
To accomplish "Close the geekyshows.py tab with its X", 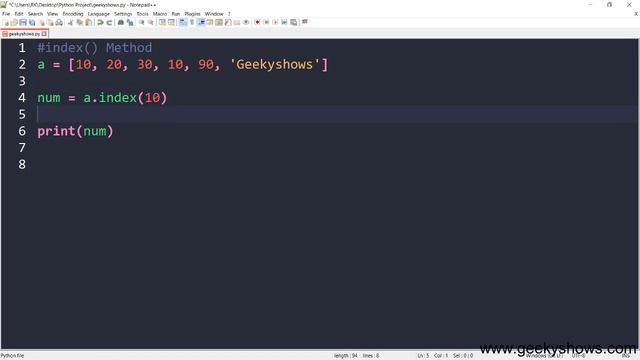I will 44,34.
